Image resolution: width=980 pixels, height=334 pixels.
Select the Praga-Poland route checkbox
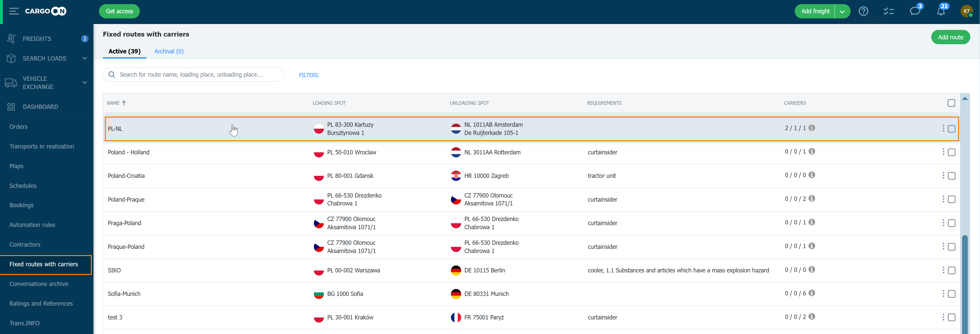(951, 223)
